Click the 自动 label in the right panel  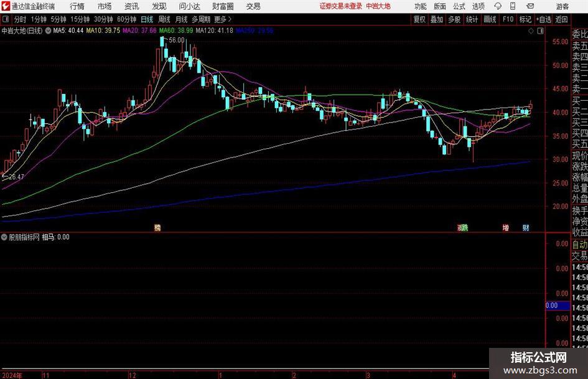(x=580, y=245)
